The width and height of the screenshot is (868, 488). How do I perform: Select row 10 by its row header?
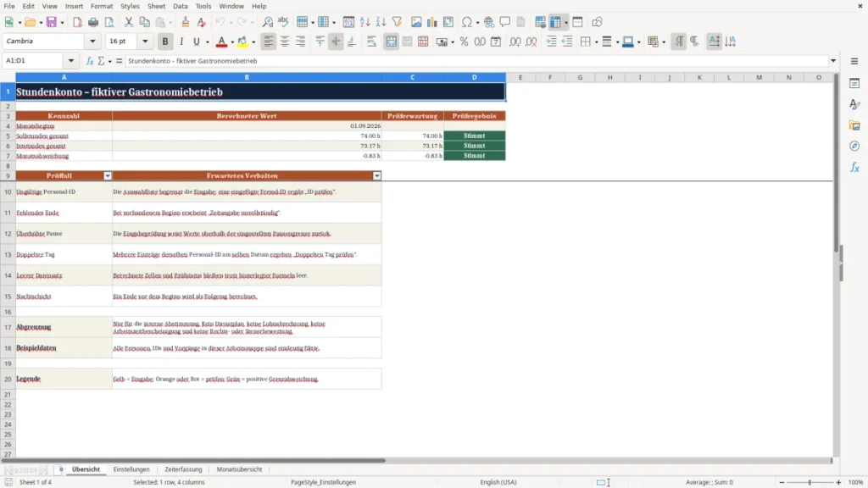pyautogui.click(x=8, y=192)
